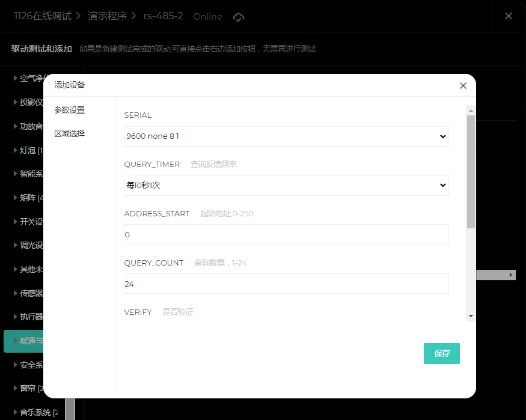Viewport: 526px width, 420px height.
Task: Select the 参数设置 tab
Action: (70, 110)
